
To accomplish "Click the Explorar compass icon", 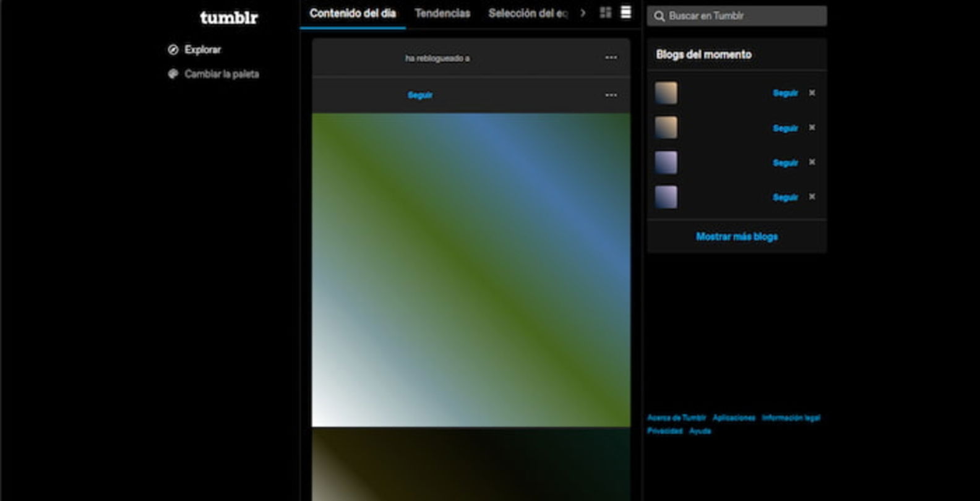I will tap(173, 49).
